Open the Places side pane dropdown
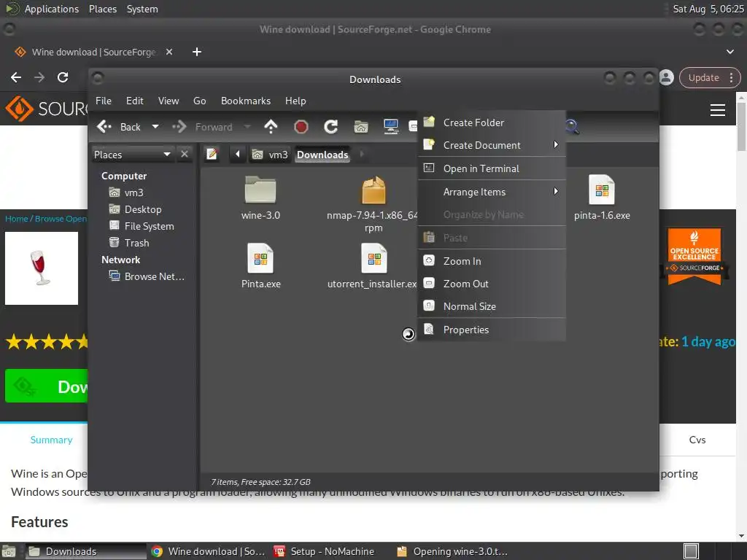Viewport: 747px width, 560px height. pos(132,155)
